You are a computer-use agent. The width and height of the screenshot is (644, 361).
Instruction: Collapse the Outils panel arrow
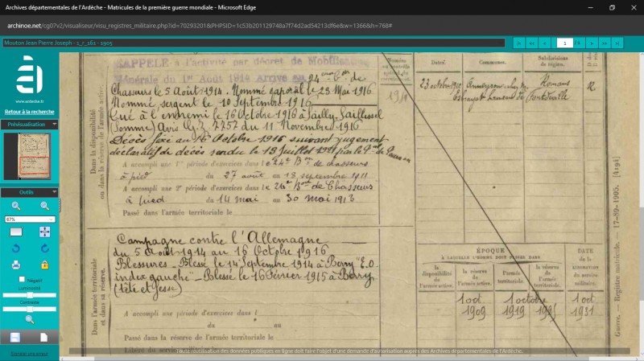click(x=54, y=191)
